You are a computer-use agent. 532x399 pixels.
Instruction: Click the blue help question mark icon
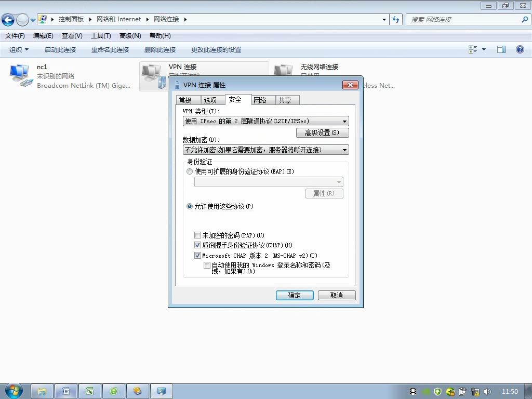pyautogui.click(x=520, y=49)
